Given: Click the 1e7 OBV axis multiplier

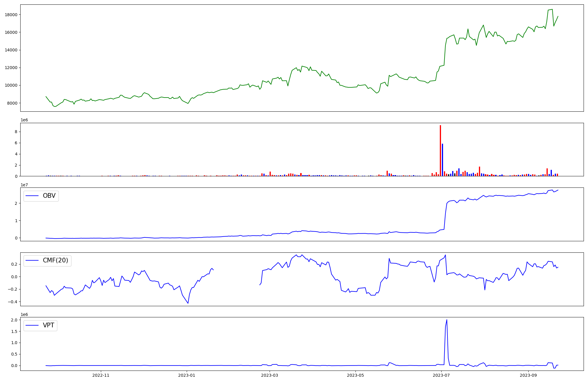Looking at the screenshot, I should click(24, 185).
